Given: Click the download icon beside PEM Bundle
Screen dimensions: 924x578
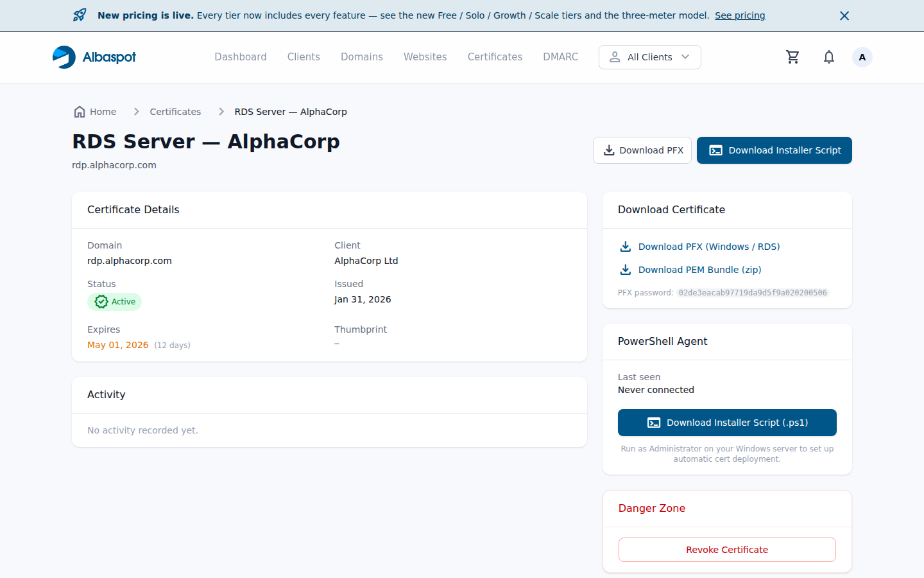Looking at the screenshot, I should [x=625, y=270].
